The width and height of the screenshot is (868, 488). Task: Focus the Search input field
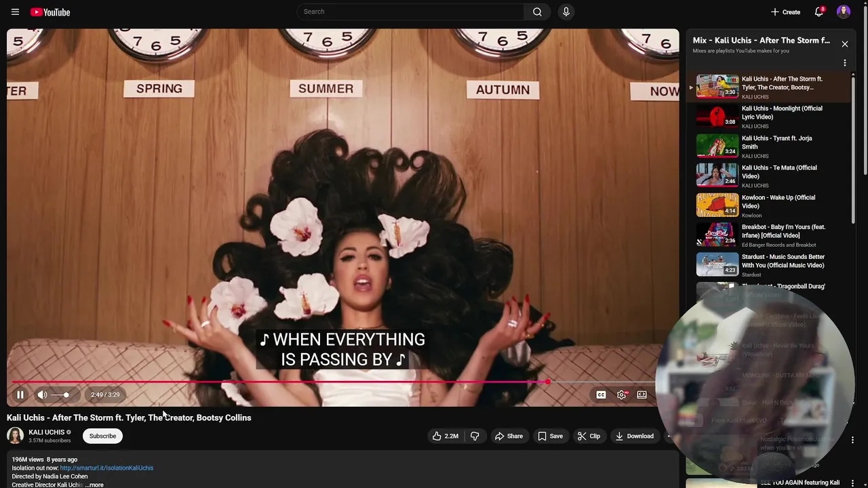pyautogui.click(x=410, y=12)
